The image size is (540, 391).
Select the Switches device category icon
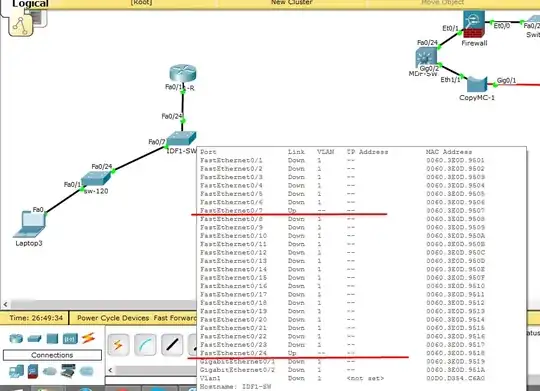point(34,339)
